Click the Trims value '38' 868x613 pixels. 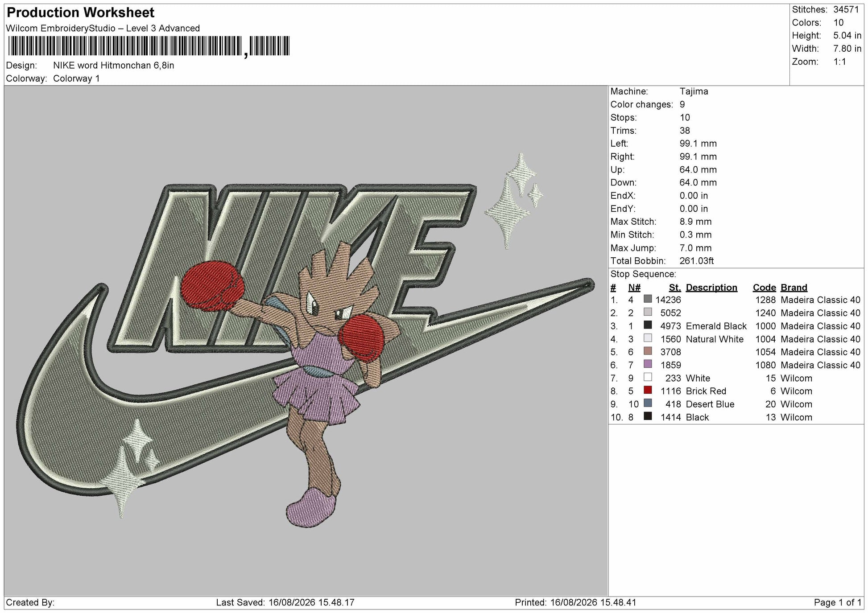click(x=685, y=131)
